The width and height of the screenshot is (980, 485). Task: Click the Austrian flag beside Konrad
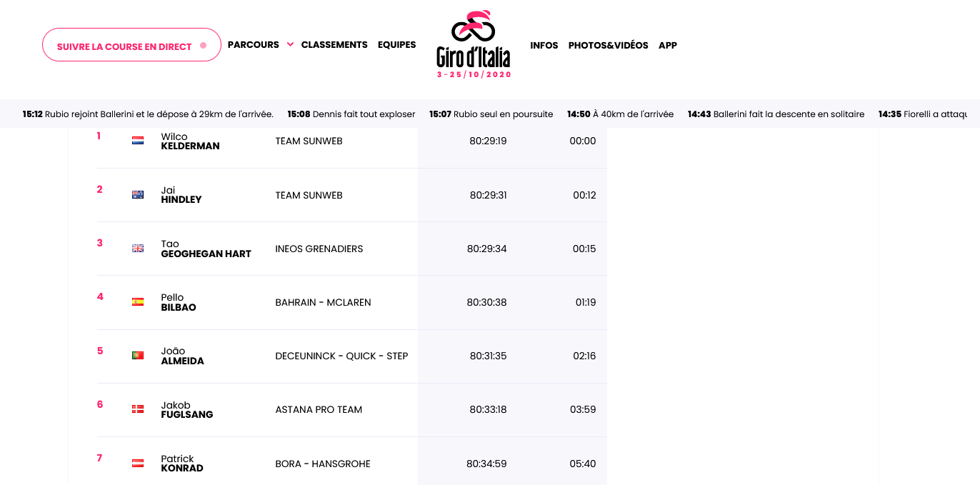pyautogui.click(x=138, y=464)
